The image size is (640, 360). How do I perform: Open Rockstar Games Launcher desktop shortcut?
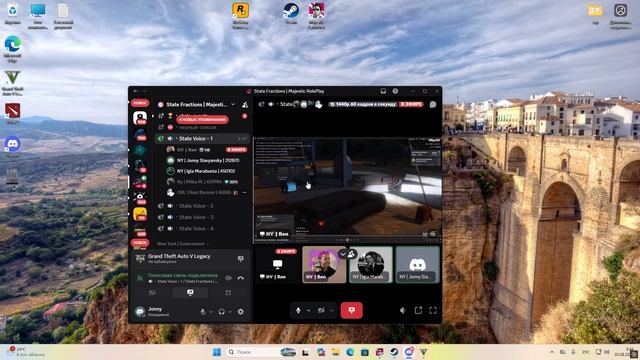(x=240, y=16)
